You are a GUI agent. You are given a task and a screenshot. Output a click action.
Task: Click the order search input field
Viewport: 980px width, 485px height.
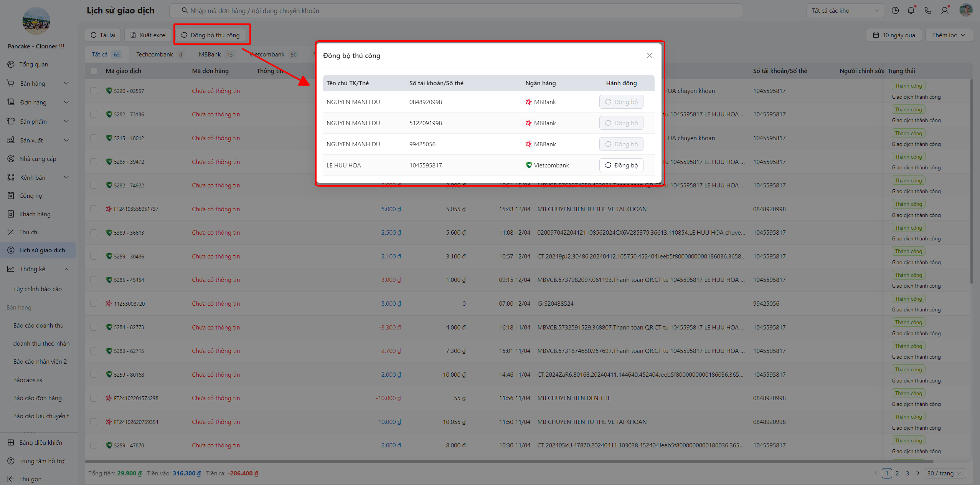point(455,11)
